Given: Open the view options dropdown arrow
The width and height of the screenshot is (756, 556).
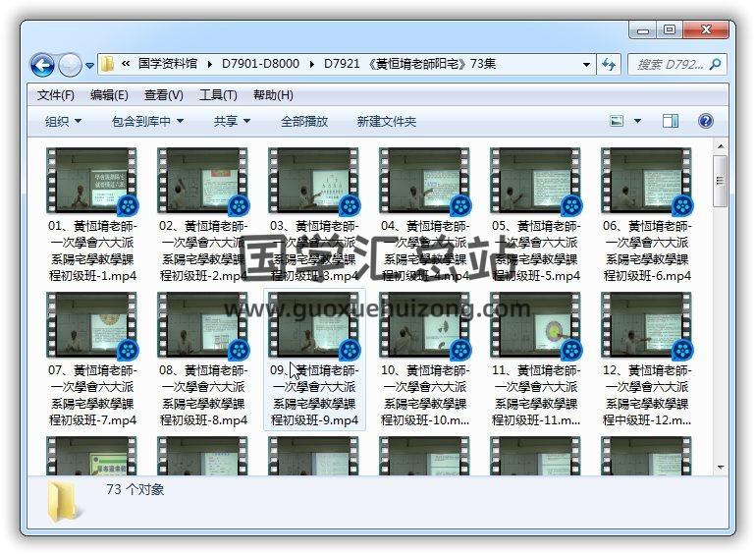Looking at the screenshot, I should pyautogui.click(x=637, y=121).
